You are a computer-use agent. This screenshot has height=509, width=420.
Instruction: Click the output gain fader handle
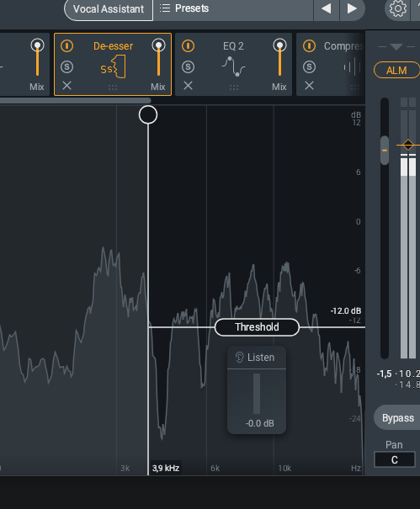point(385,151)
